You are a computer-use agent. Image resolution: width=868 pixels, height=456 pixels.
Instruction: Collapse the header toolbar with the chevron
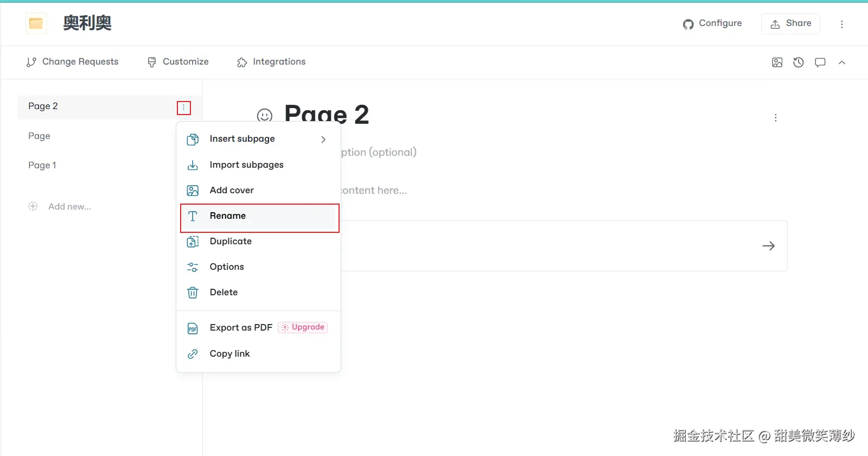point(842,62)
